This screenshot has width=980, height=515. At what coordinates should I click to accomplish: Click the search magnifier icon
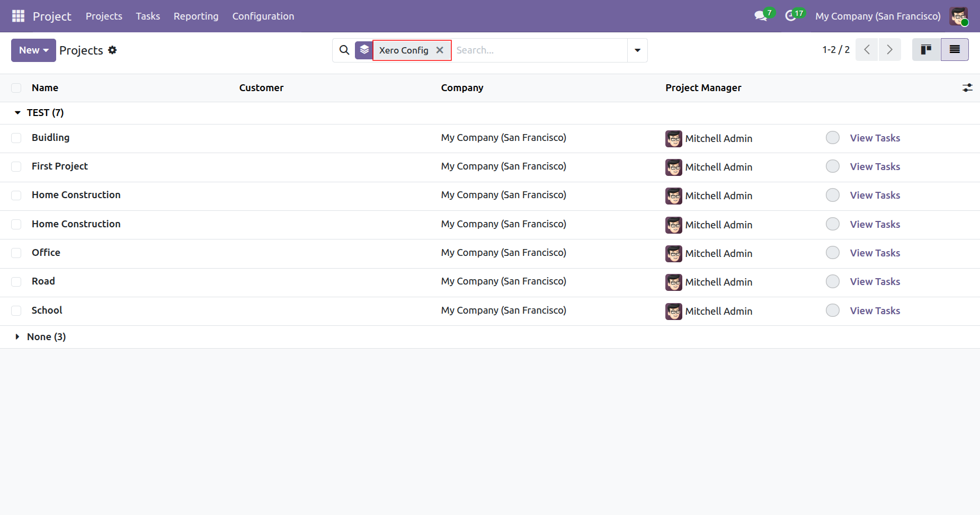pos(344,50)
